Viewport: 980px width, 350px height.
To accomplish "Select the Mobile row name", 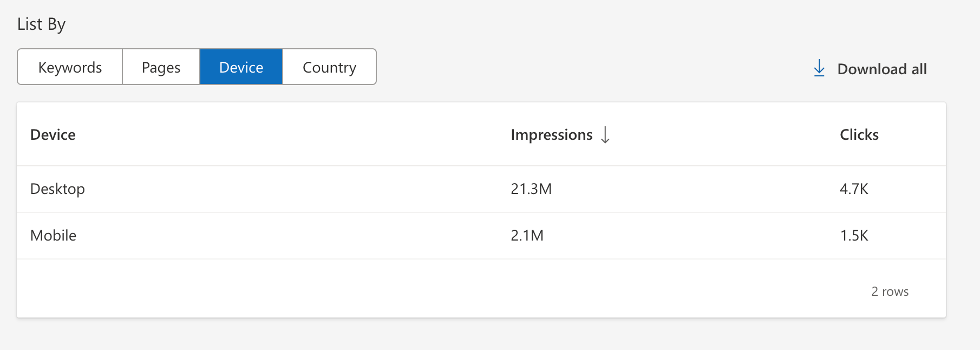I will click(53, 235).
